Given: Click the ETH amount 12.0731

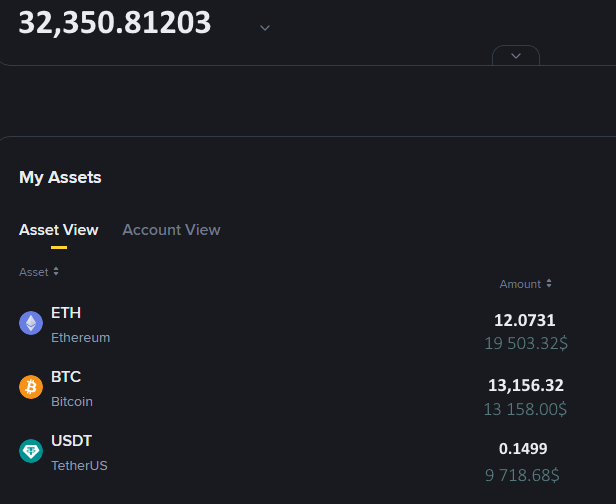Looking at the screenshot, I should (524, 321).
